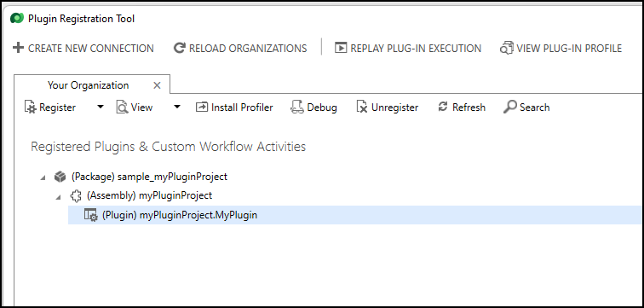644x308 pixels.
Task: Collapse the sample_myPluginProject package node
Action: coord(43,178)
